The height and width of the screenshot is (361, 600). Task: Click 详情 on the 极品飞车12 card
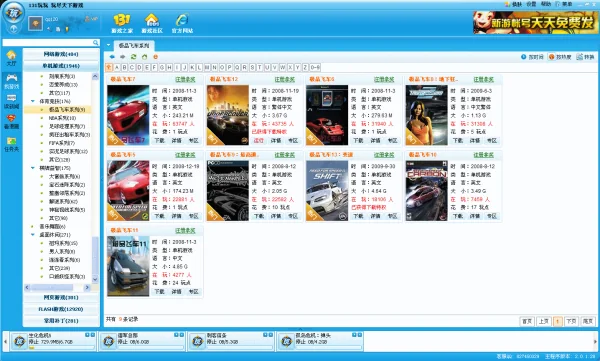(276, 140)
